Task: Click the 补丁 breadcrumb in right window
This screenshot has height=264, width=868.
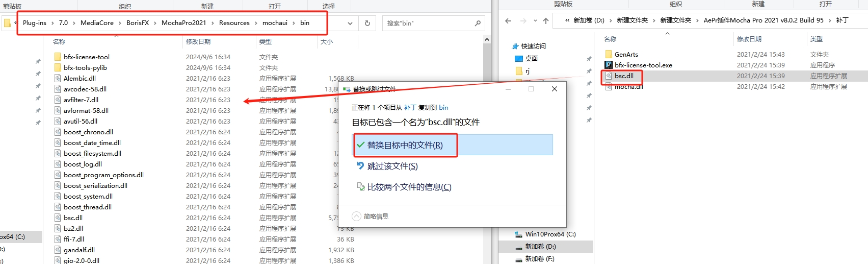Action: tap(842, 20)
